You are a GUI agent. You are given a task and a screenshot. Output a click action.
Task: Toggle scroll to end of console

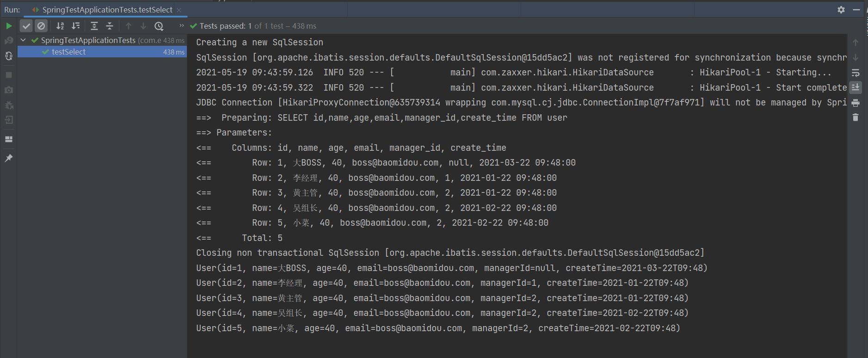(856, 87)
